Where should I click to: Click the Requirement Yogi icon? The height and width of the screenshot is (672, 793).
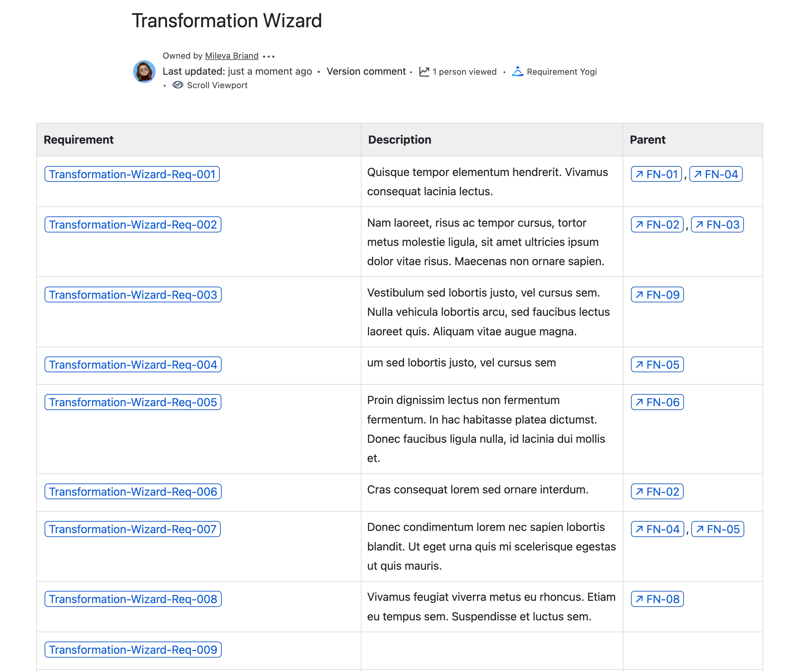point(517,71)
